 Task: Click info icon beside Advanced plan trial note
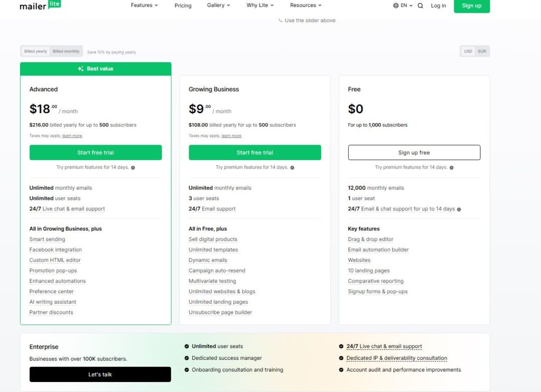(x=133, y=167)
